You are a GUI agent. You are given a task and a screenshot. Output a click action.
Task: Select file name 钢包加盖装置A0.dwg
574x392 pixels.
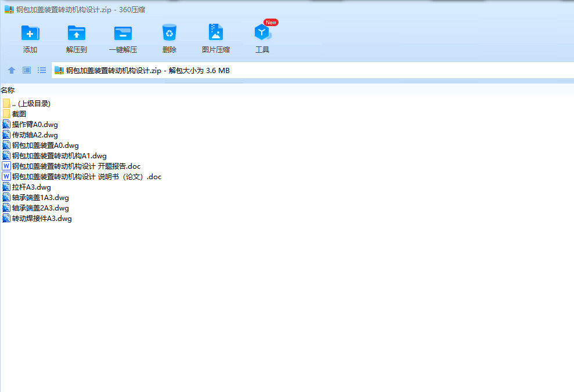pos(45,146)
